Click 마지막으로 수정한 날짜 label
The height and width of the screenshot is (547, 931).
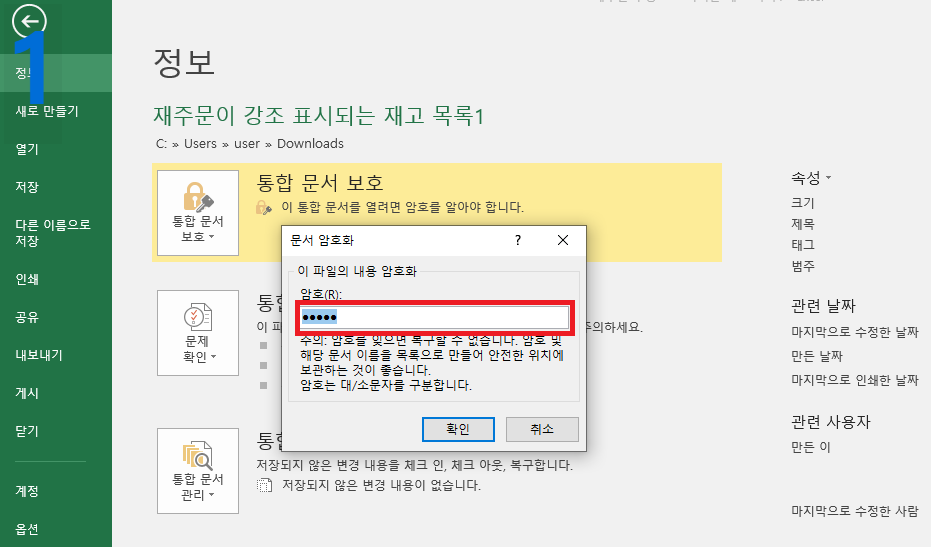(x=854, y=332)
